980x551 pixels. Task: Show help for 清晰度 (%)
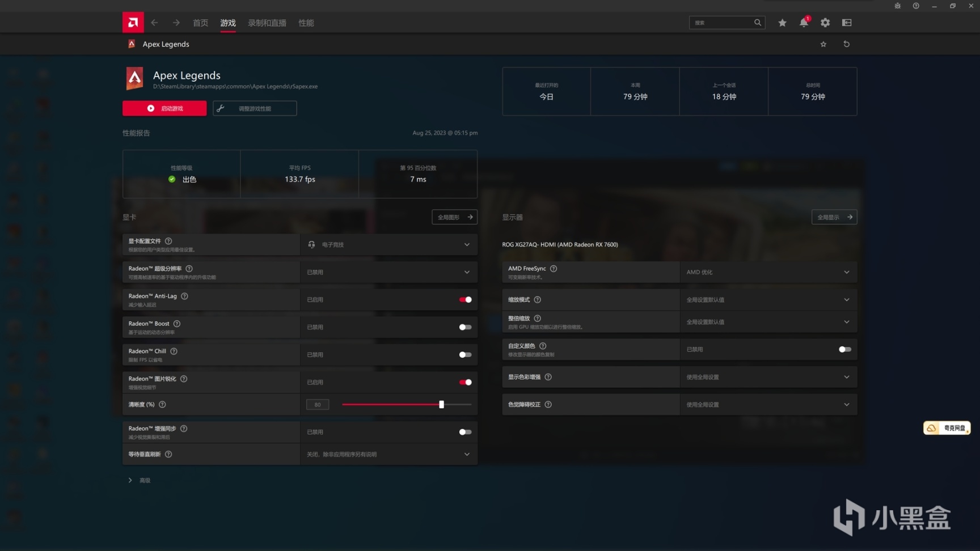pyautogui.click(x=162, y=405)
